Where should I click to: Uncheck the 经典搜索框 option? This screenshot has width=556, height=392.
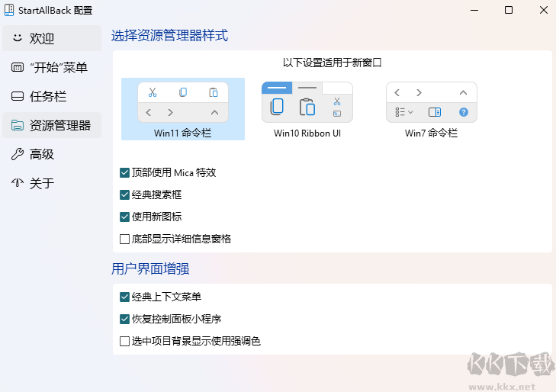point(125,195)
